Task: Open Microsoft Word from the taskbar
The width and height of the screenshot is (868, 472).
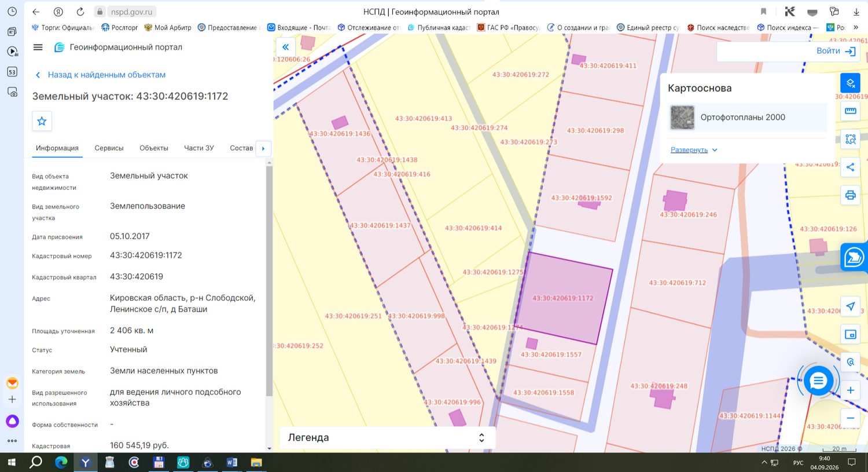Action: coord(232,462)
